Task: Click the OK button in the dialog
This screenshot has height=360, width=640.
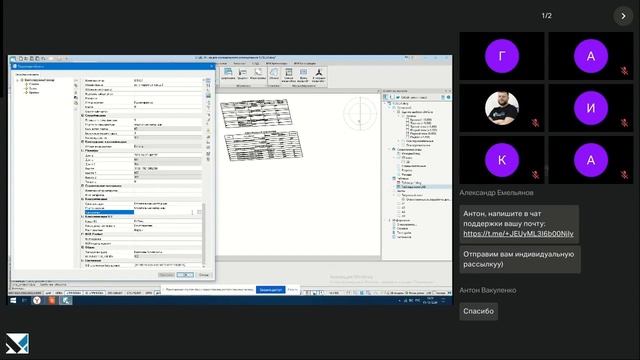Action: (x=185, y=275)
